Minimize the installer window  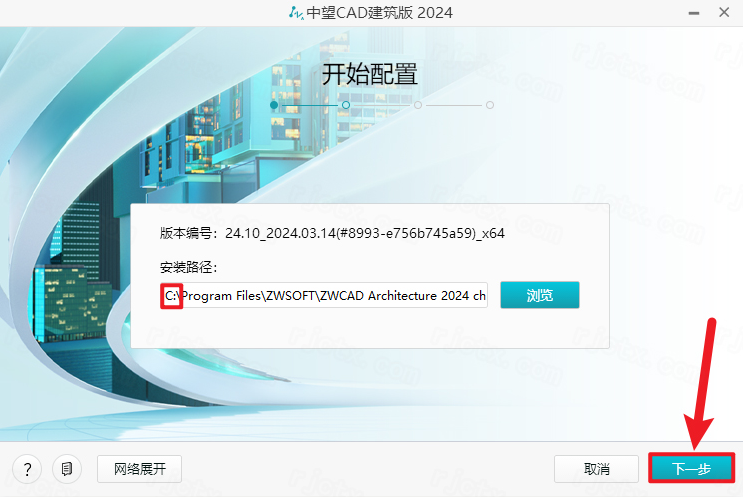(690, 13)
